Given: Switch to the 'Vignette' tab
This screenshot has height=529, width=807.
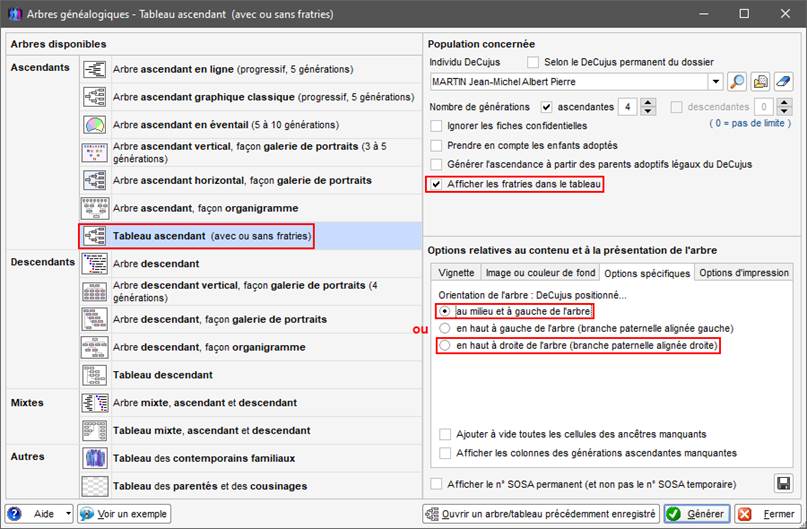Looking at the screenshot, I should click(457, 273).
